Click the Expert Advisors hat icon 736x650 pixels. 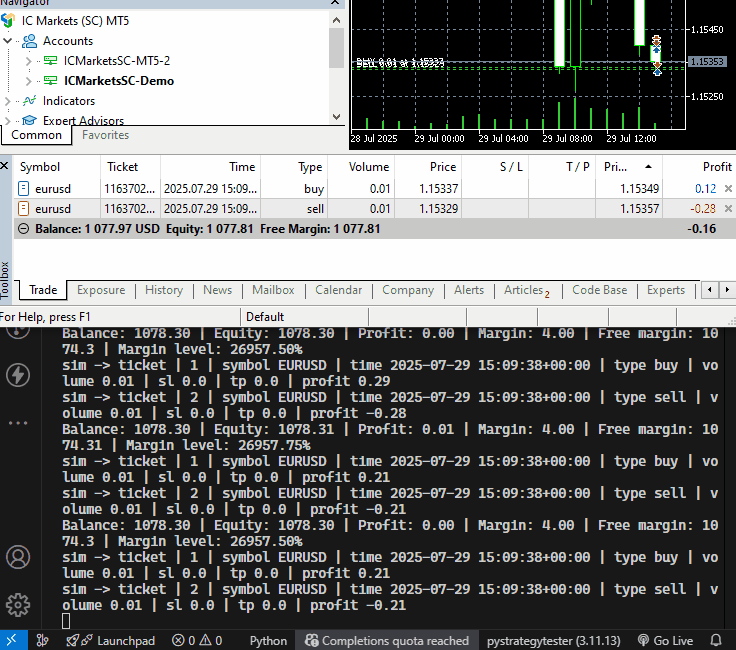(30, 120)
